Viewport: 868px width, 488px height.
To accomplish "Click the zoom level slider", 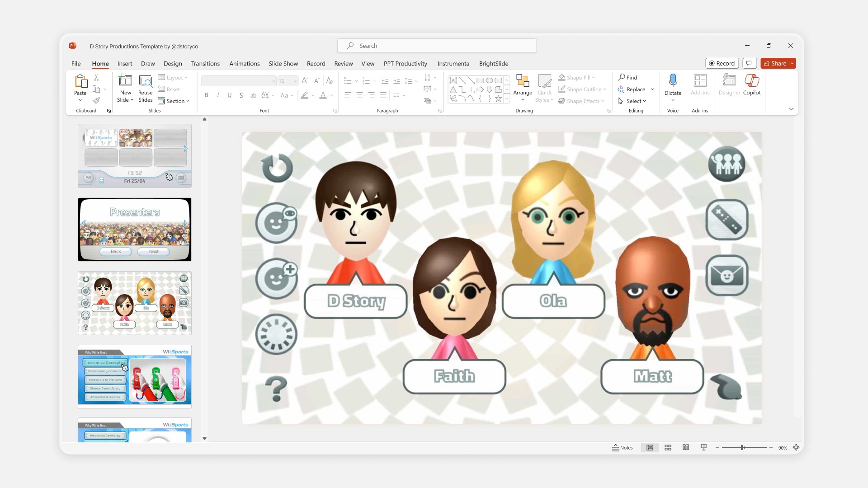I will click(x=742, y=448).
